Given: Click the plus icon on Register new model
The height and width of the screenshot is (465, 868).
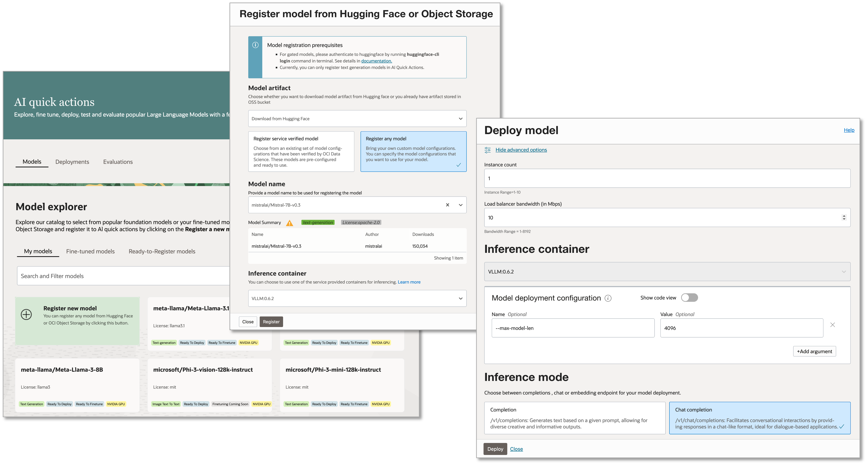Looking at the screenshot, I should coord(26,314).
